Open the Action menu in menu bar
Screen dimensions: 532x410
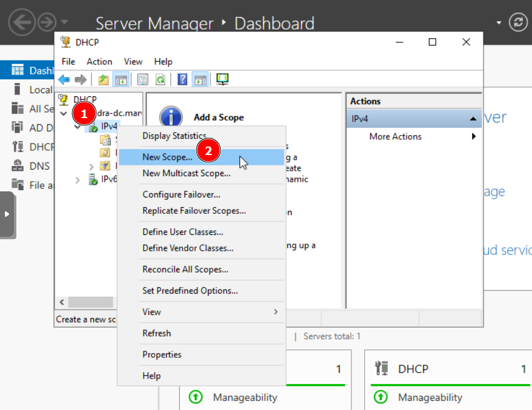click(99, 62)
